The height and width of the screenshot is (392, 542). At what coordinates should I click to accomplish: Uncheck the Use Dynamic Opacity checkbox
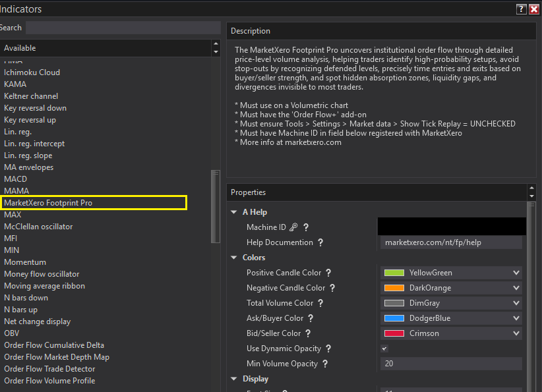point(385,349)
